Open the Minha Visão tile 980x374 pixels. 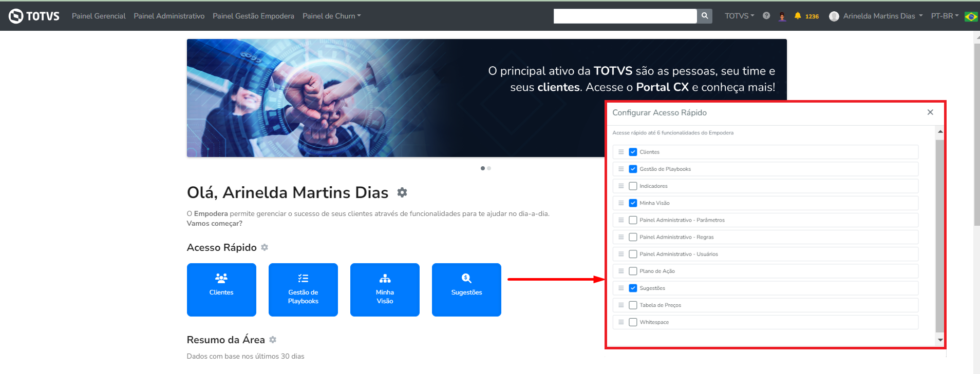(x=385, y=290)
